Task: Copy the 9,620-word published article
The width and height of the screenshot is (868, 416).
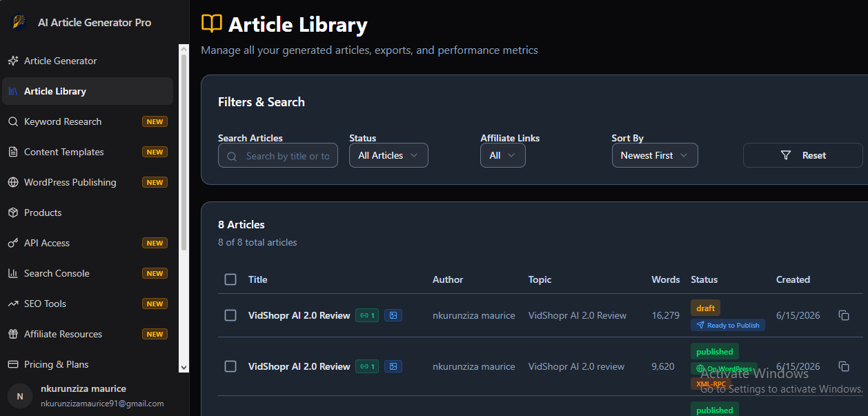Action: point(843,366)
